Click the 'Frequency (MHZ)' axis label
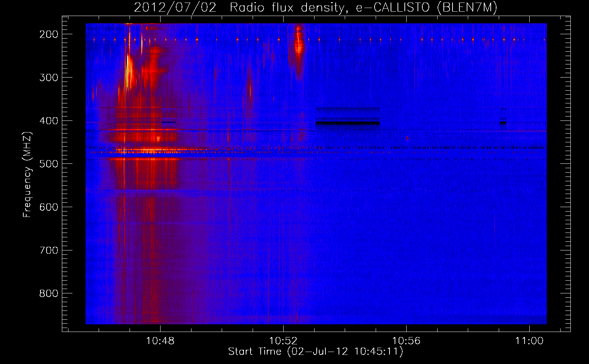 point(27,174)
